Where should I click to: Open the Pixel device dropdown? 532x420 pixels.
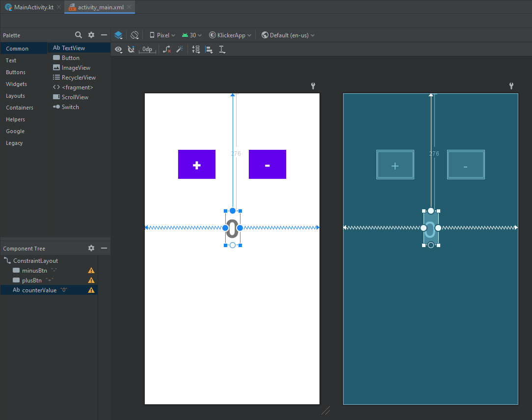(162, 35)
